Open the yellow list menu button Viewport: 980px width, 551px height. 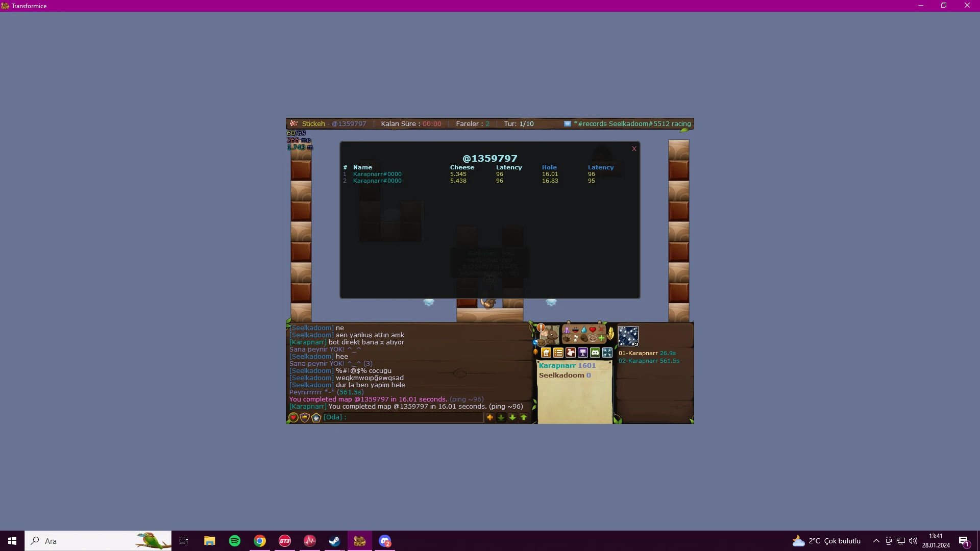pyautogui.click(x=558, y=353)
